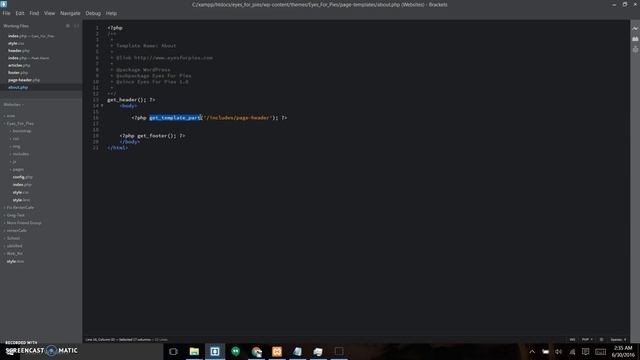Open the File menu
Image resolution: width=640 pixels, height=360 pixels.
(x=7, y=13)
